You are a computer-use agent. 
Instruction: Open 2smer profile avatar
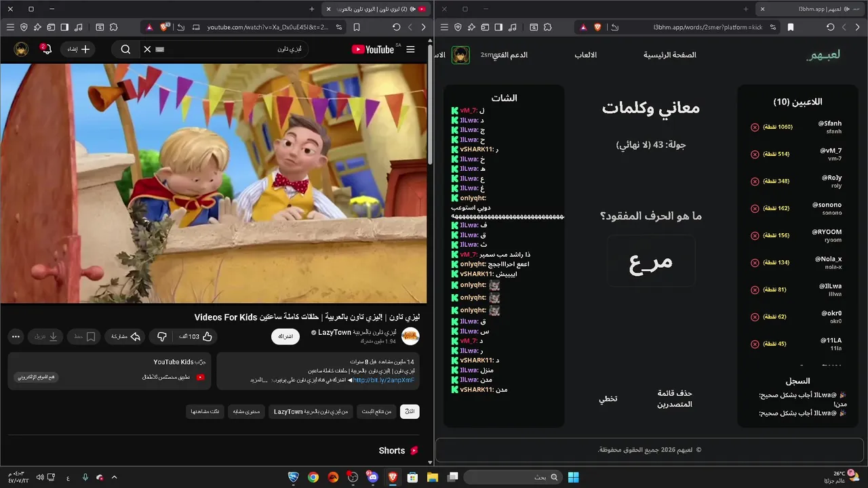(x=460, y=55)
